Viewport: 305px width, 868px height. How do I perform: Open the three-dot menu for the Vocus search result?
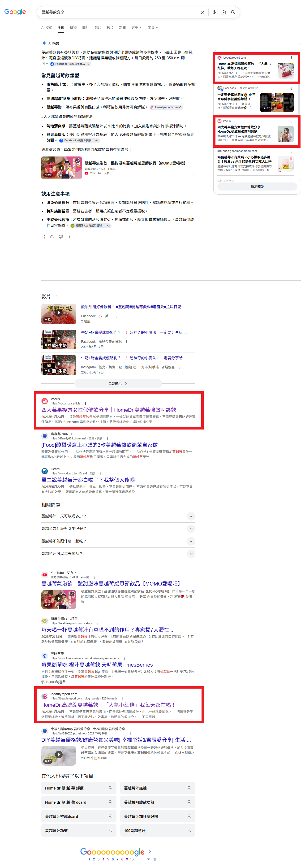86,403
